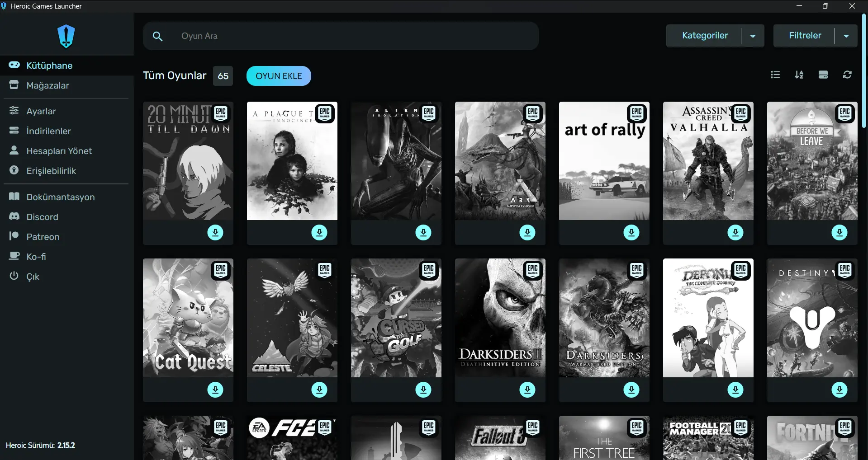Download Cat Quest game

[215, 390]
